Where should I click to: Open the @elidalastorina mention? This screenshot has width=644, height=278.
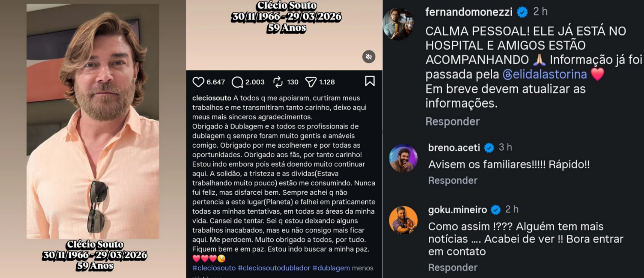click(x=545, y=74)
